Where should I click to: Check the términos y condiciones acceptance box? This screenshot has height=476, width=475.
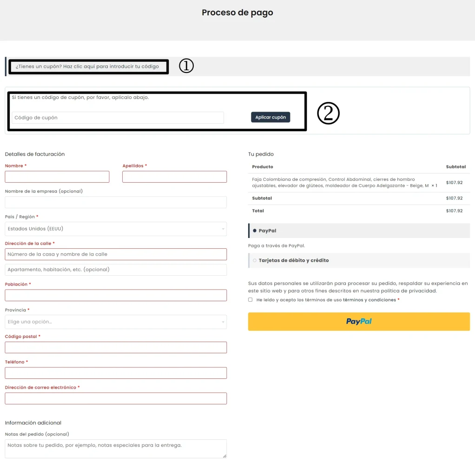tap(251, 300)
